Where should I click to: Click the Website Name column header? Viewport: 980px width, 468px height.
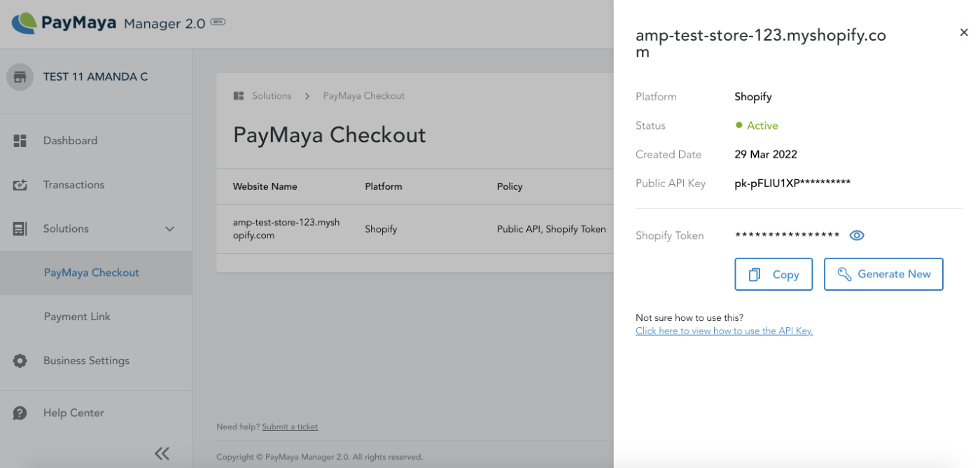[x=265, y=186]
